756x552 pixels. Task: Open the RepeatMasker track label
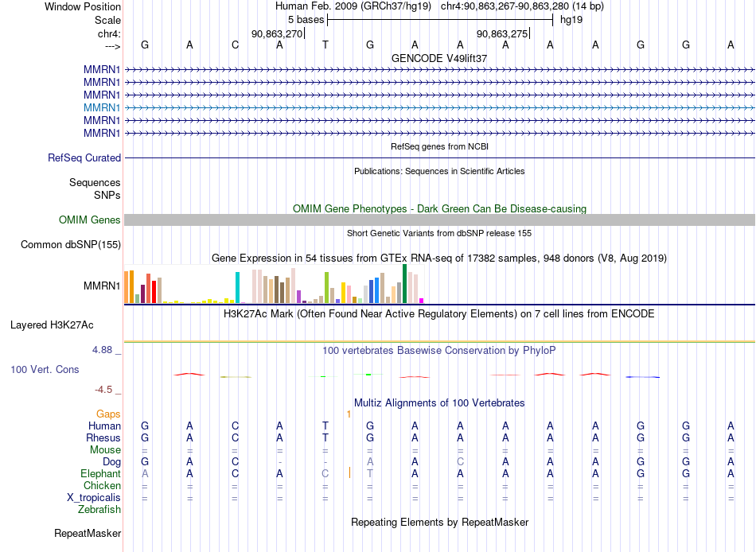(x=88, y=533)
